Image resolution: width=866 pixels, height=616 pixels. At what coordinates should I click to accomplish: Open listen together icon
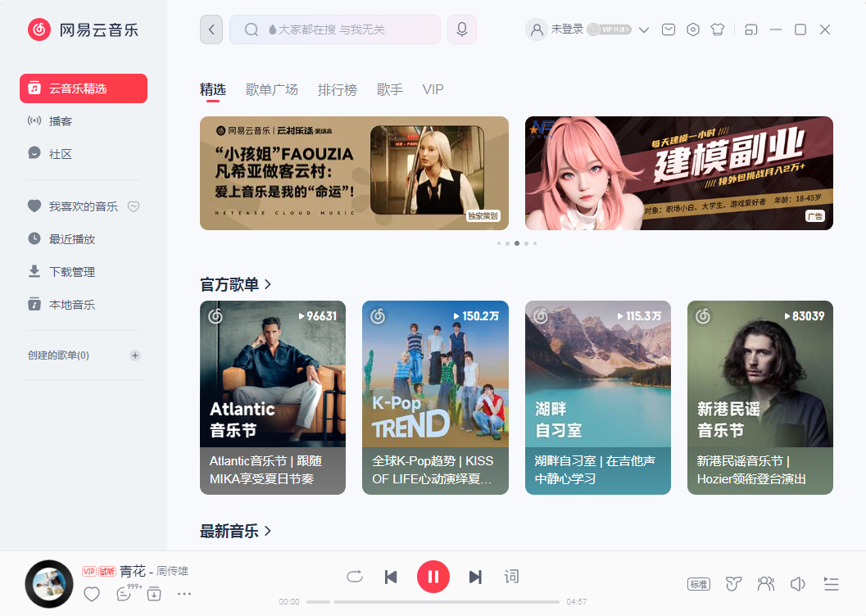click(x=766, y=584)
